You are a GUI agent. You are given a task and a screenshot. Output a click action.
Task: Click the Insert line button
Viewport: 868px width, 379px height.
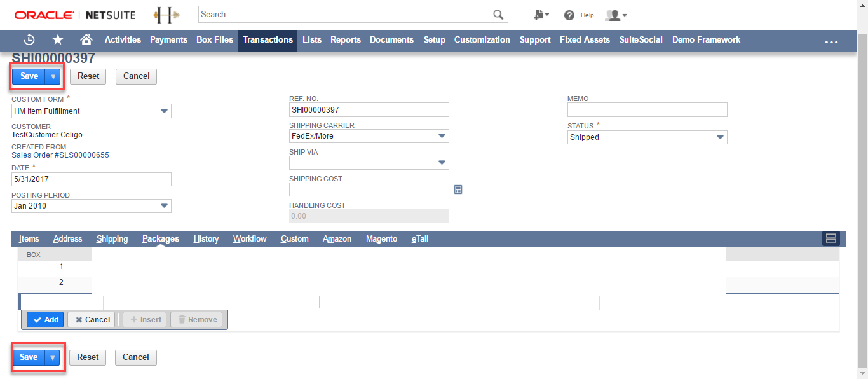click(x=145, y=320)
